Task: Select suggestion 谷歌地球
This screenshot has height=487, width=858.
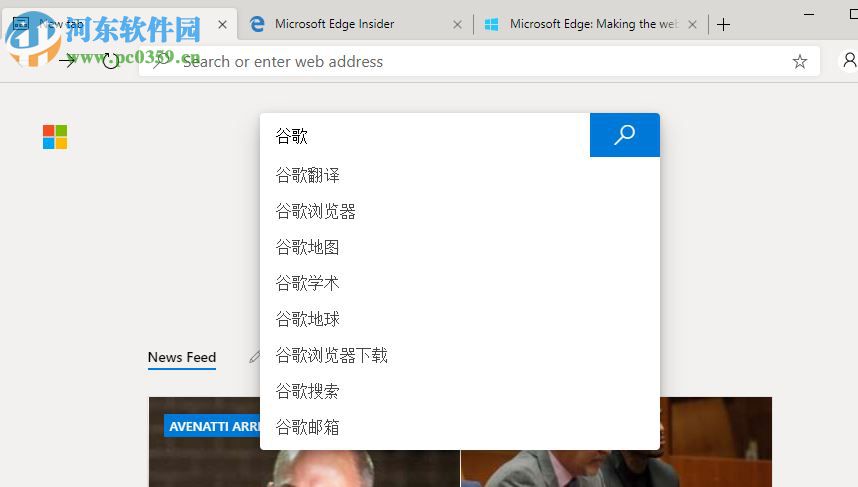Action: coord(460,319)
